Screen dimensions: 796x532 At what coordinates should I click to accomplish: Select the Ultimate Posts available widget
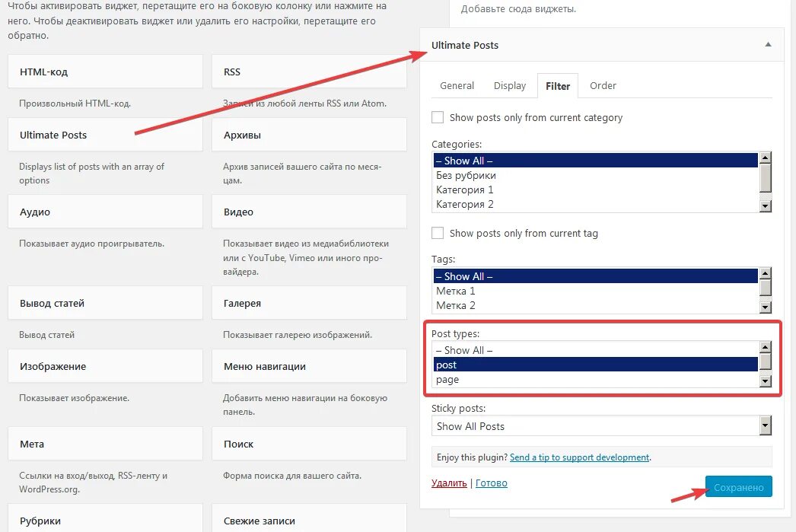click(105, 135)
